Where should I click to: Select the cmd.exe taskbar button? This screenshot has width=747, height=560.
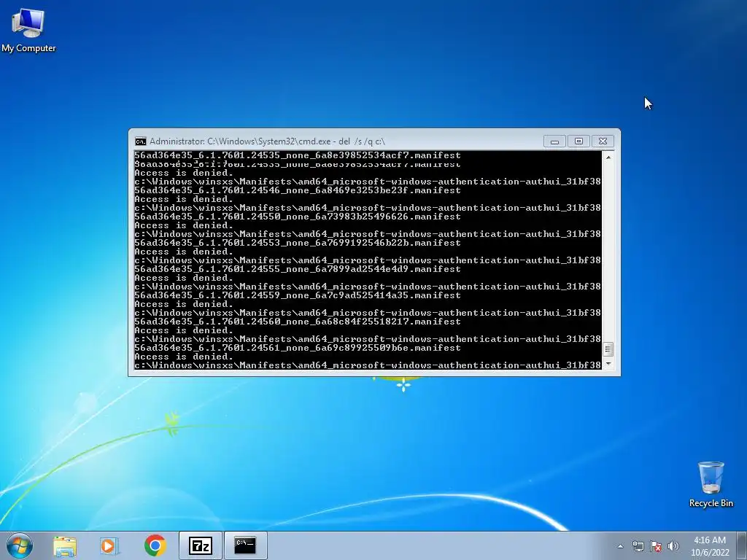point(245,545)
